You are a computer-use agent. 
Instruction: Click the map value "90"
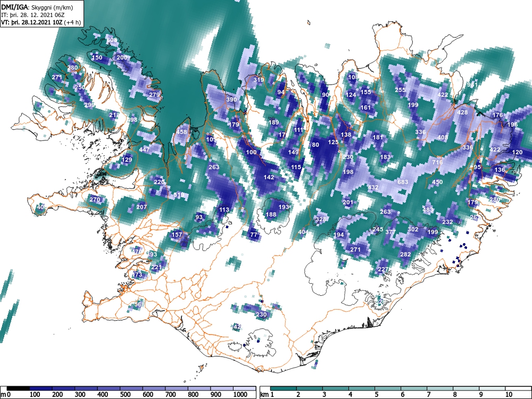(326, 95)
